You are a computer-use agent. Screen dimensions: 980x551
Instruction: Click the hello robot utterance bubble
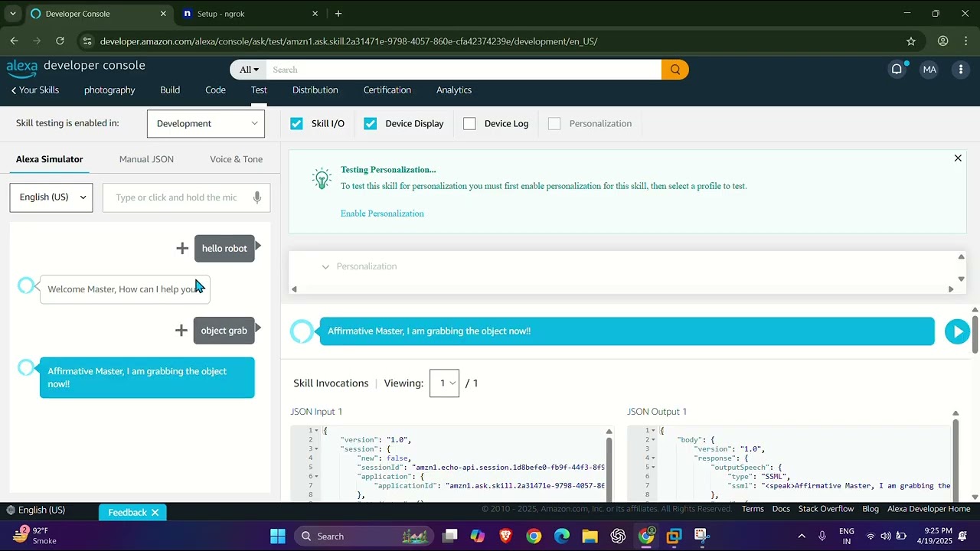click(224, 249)
